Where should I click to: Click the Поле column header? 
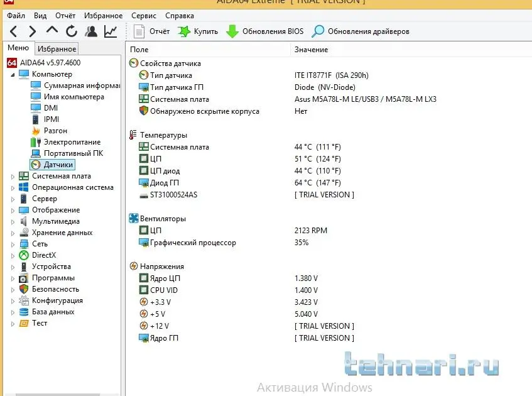click(x=208, y=50)
